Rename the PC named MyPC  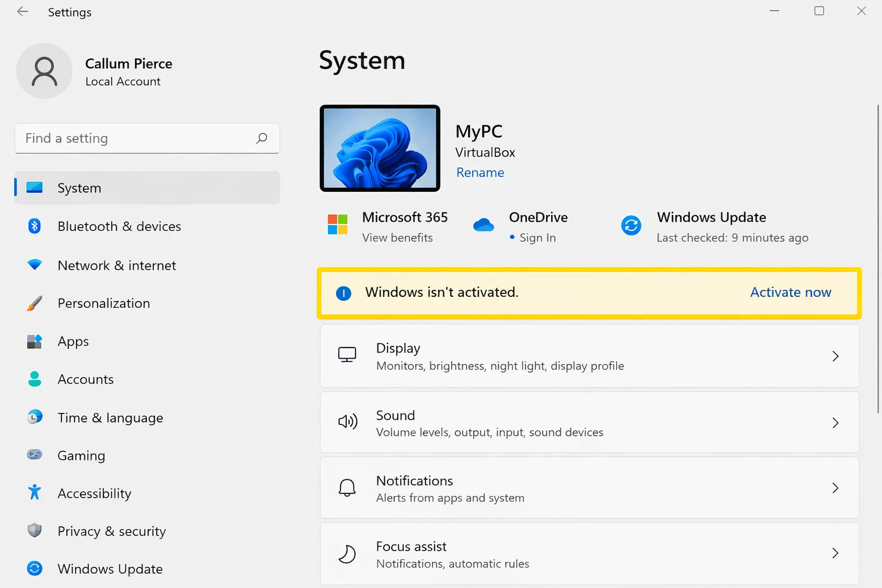(x=480, y=172)
